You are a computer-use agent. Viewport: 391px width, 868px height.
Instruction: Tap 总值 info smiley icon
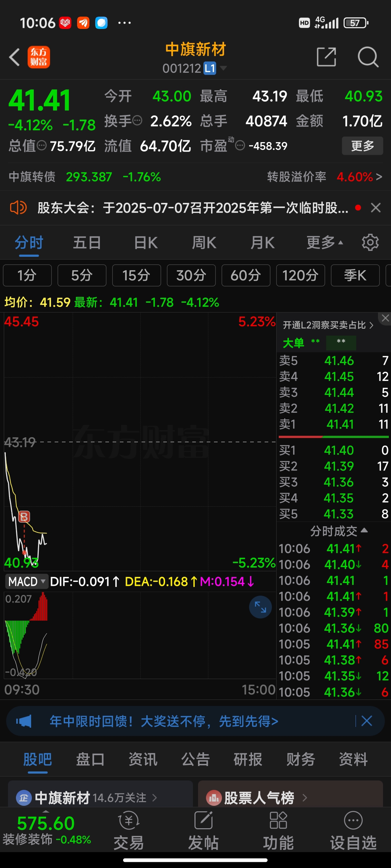coord(42,146)
